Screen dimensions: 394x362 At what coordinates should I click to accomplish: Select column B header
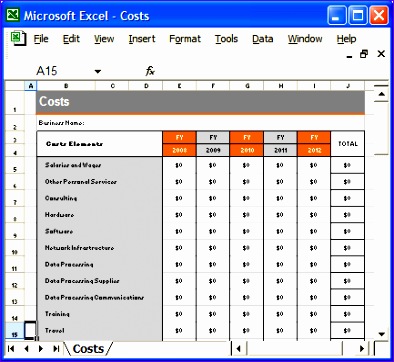66,86
